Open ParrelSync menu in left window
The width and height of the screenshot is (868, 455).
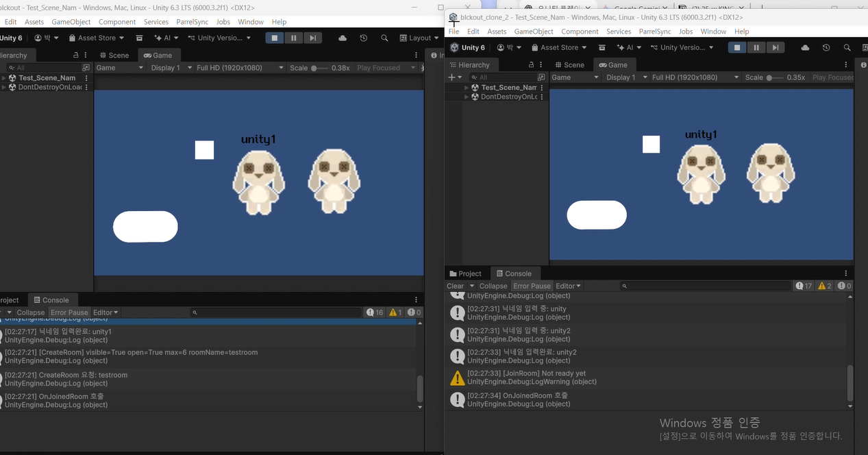coord(192,22)
